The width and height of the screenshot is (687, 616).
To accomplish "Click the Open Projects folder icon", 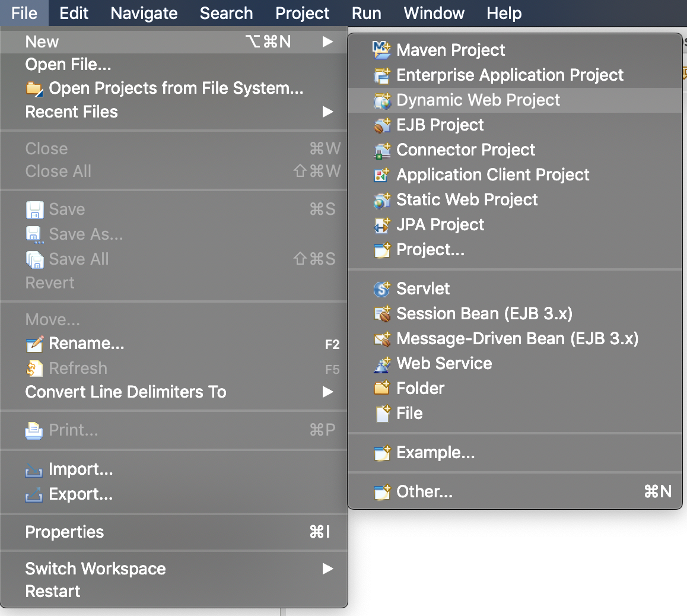I will 34,88.
